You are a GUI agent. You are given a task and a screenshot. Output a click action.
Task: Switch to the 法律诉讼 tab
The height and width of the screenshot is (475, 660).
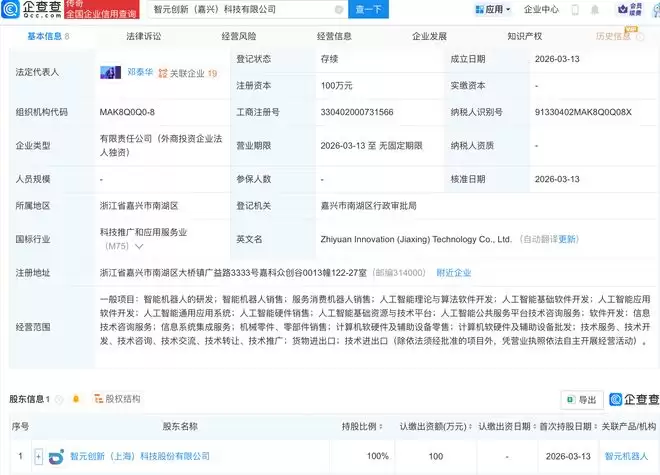[x=142, y=35]
